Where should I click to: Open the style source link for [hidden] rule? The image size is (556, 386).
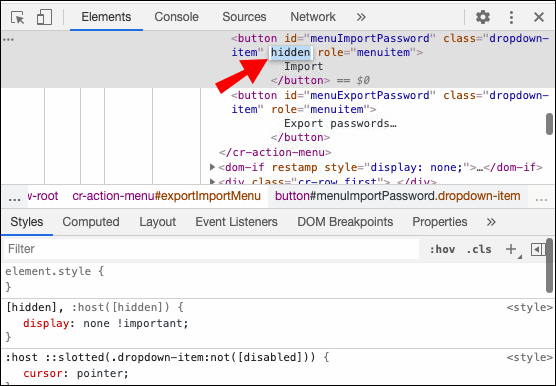pyautogui.click(x=529, y=307)
